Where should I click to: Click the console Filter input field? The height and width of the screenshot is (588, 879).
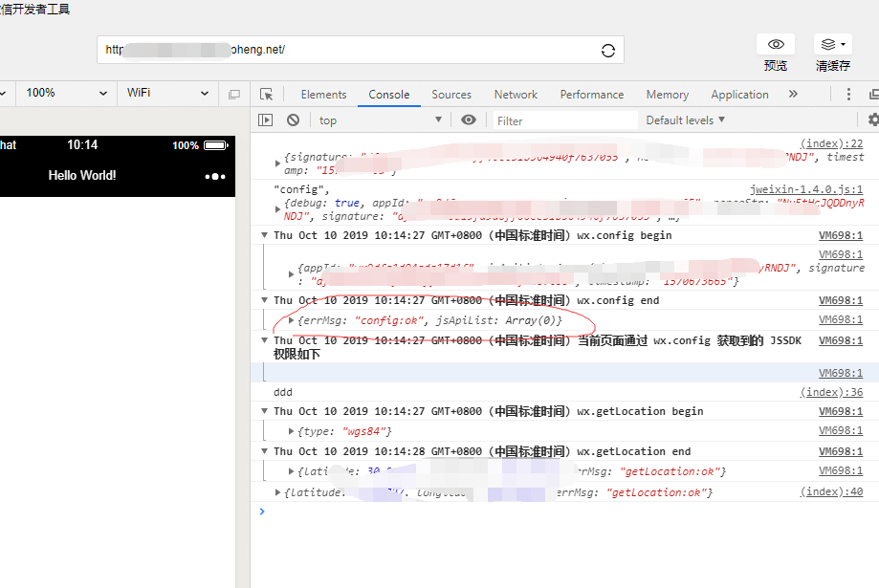(564, 120)
